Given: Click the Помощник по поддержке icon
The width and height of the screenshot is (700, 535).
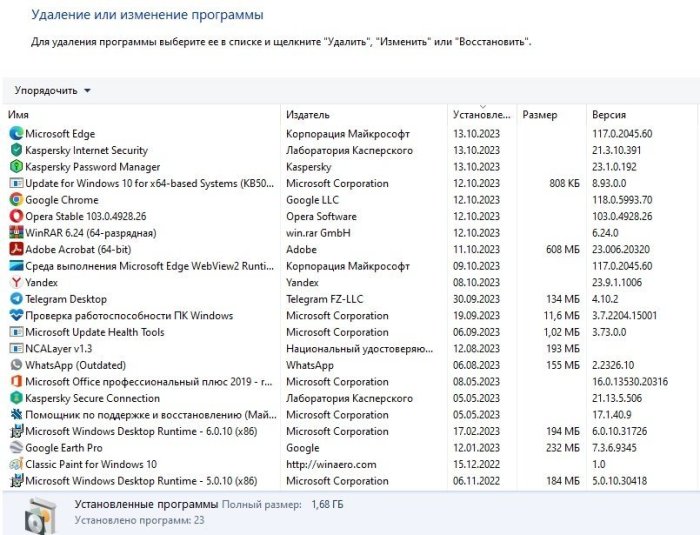Looking at the screenshot, I should (x=16, y=414).
